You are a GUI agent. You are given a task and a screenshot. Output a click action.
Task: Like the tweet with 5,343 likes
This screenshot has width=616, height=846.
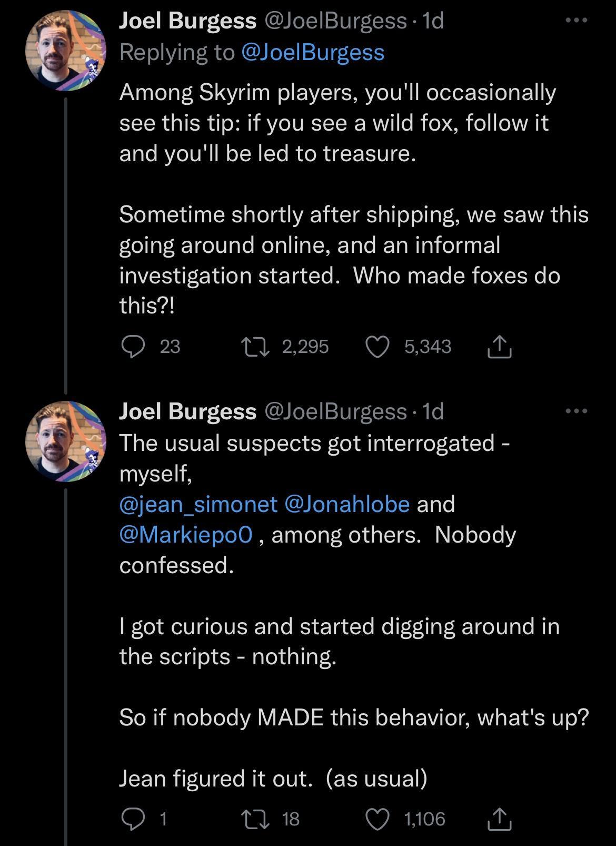tap(377, 347)
